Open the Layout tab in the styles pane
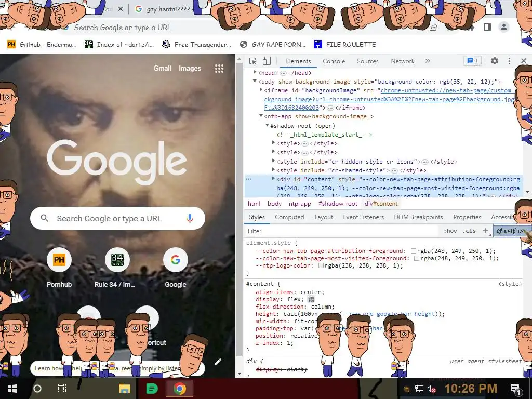 (324, 217)
